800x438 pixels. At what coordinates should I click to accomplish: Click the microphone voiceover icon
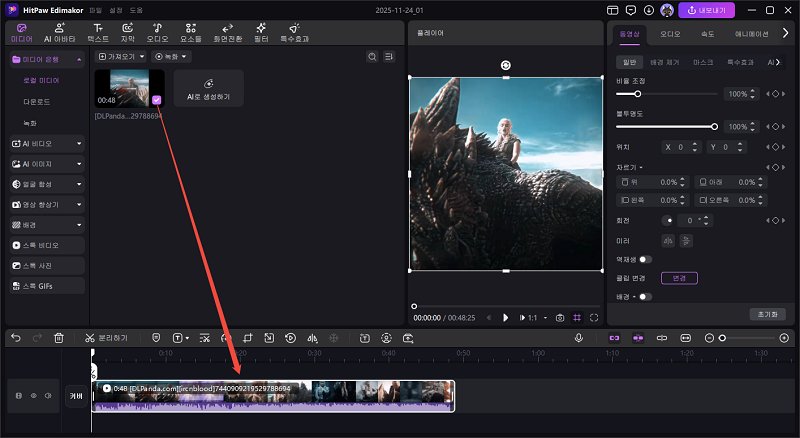tap(578, 339)
